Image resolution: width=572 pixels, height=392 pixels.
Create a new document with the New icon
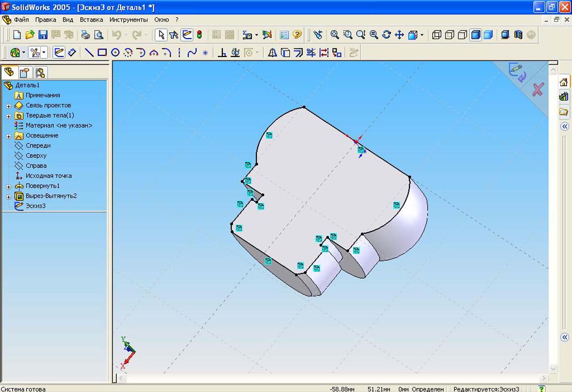point(17,35)
